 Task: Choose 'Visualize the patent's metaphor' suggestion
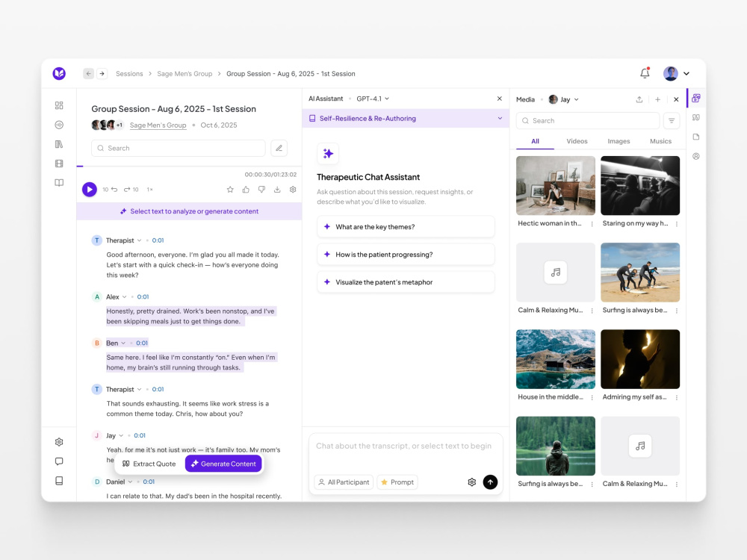tap(406, 282)
